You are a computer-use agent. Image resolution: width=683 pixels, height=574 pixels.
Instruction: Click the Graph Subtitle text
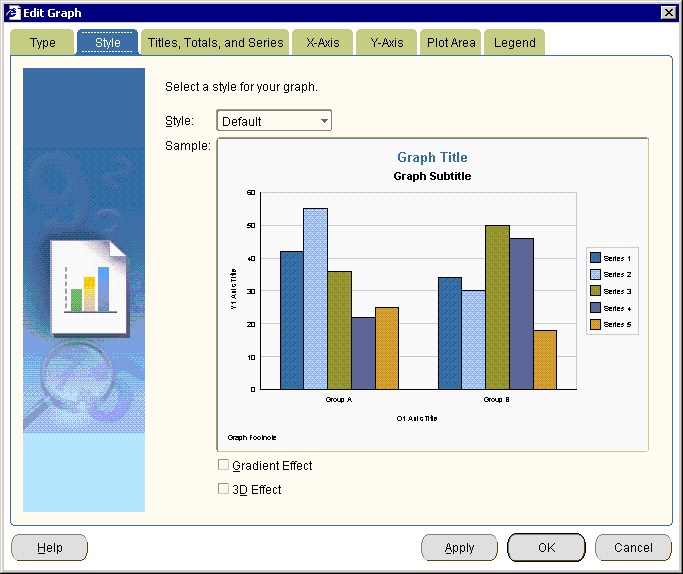click(x=432, y=176)
